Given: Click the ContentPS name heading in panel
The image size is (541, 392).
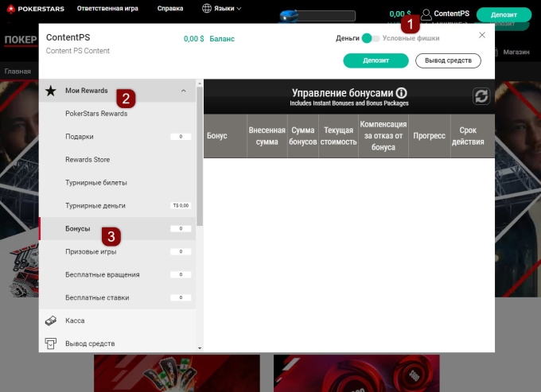Looking at the screenshot, I should coord(68,37).
